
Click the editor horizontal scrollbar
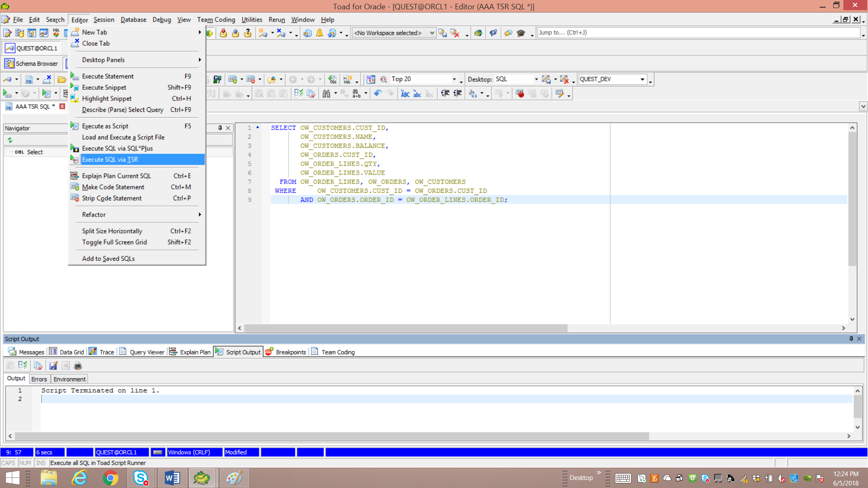pyautogui.click(x=406, y=328)
